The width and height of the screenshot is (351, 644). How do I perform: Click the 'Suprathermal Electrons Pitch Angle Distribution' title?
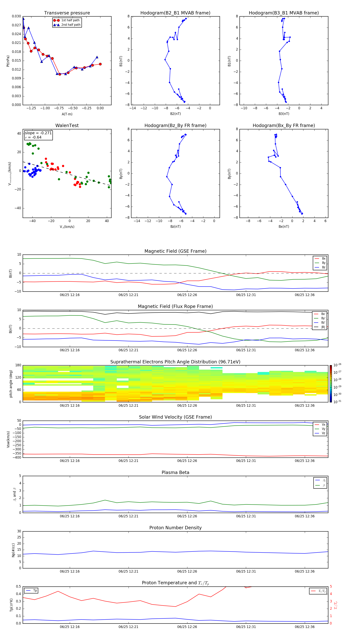pyautogui.click(x=175, y=362)
